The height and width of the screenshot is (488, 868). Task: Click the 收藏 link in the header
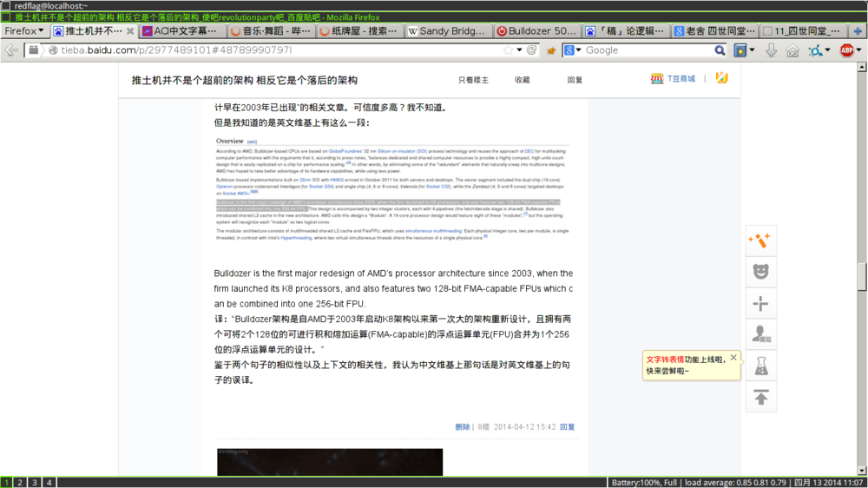522,80
